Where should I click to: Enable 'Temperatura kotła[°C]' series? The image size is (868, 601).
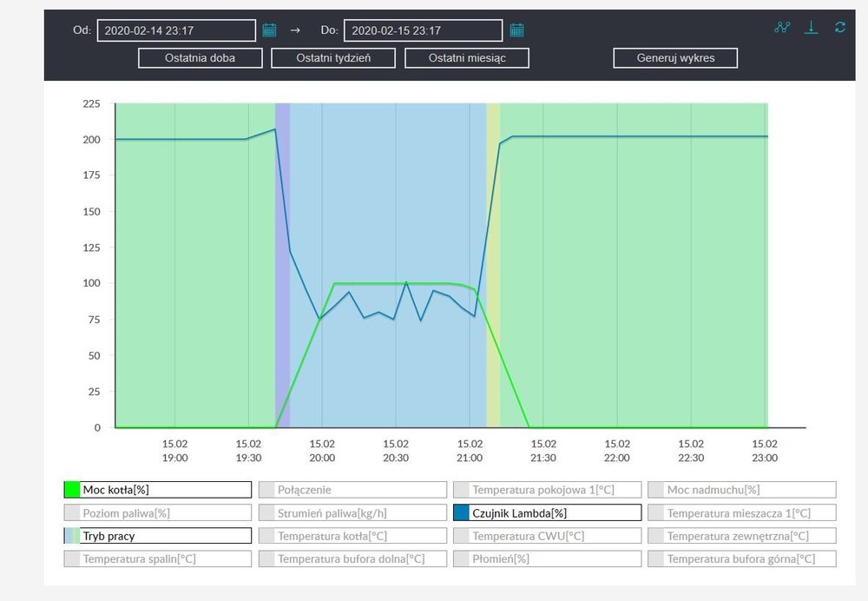coord(359,536)
